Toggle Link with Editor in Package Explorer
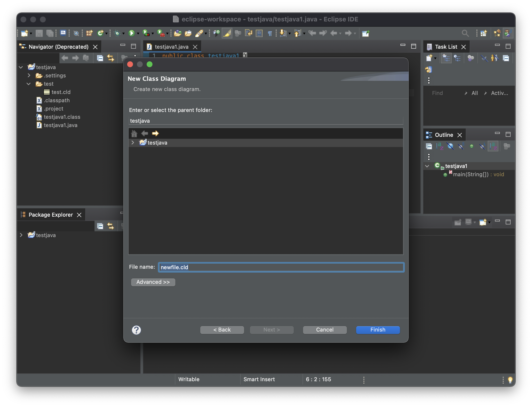 pyautogui.click(x=111, y=226)
